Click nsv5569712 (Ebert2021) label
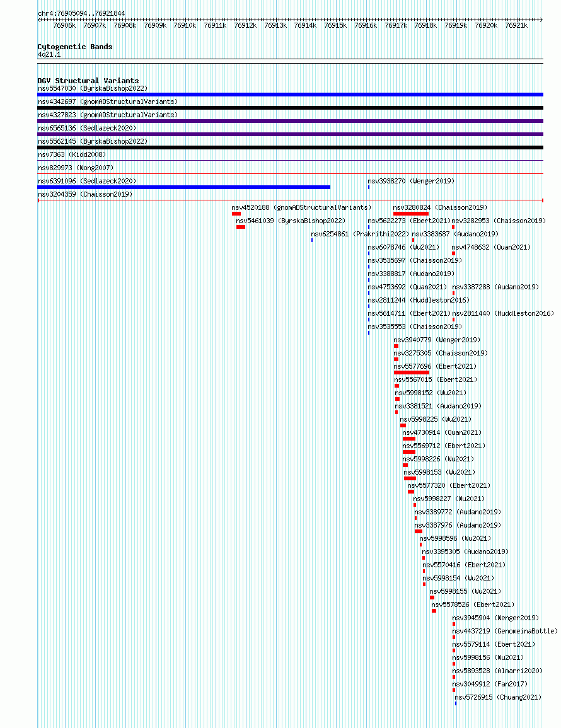Screen dimensions: 561x728 (x=444, y=446)
